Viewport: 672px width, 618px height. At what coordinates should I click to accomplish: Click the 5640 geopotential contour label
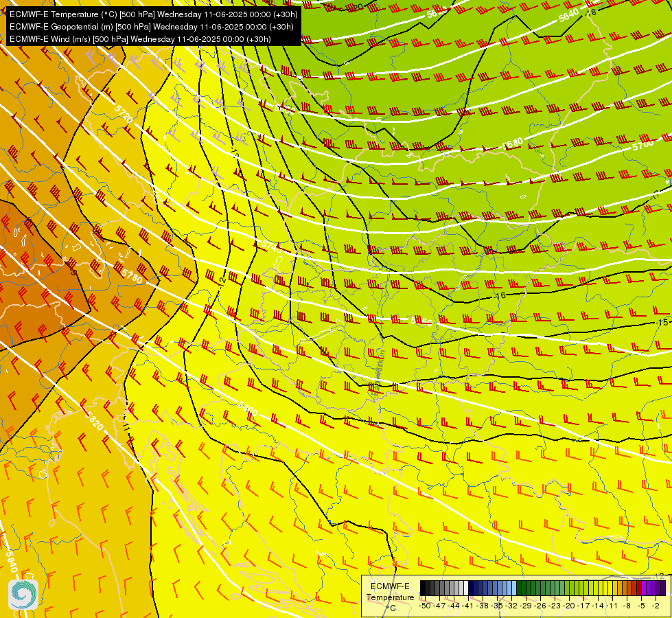pyautogui.click(x=569, y=16)
